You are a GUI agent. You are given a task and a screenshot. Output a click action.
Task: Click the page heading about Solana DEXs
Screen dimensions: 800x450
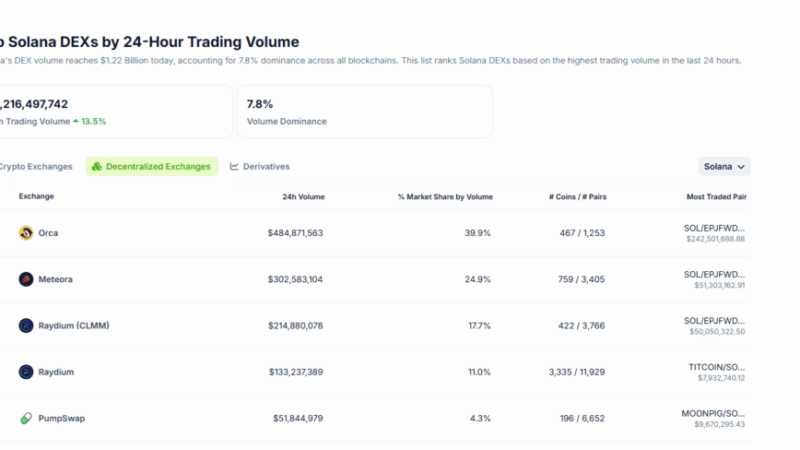point(149,42)
